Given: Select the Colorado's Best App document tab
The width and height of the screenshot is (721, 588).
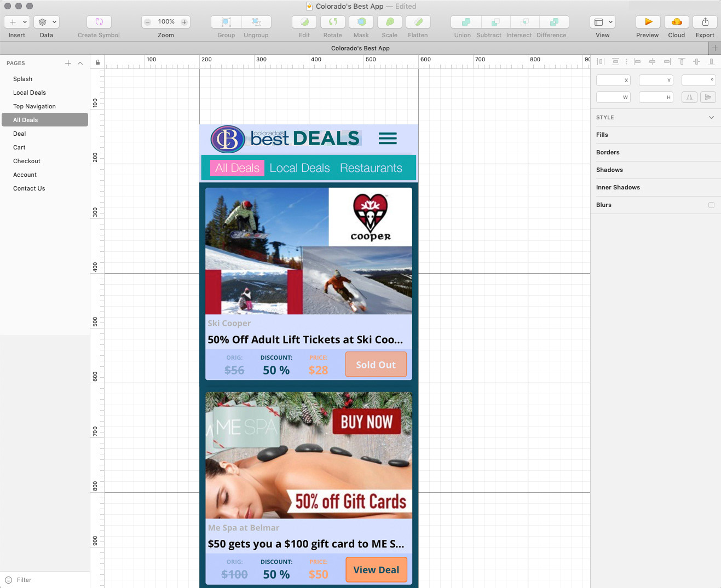Looking at the screenshot, I should click(360, 48).
